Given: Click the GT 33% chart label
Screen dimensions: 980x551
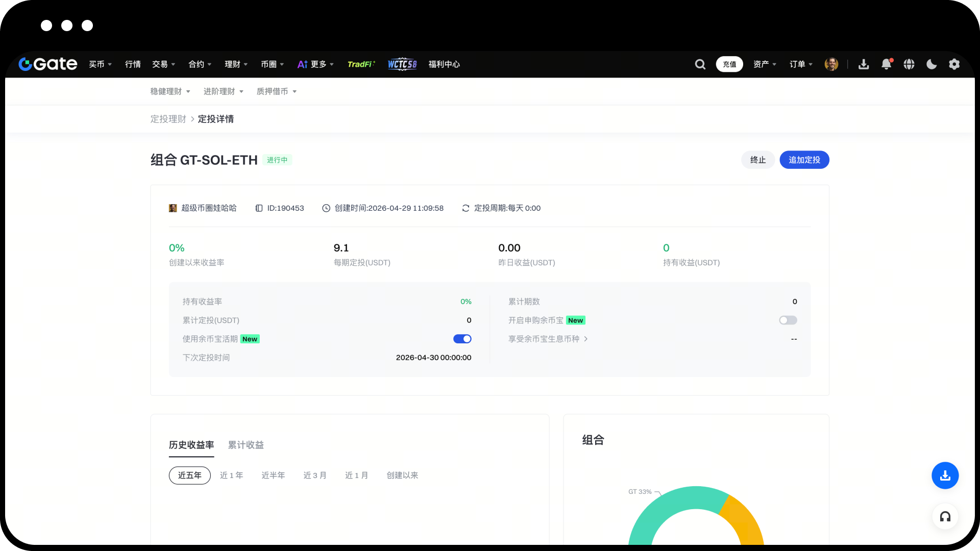Looking at the screenshot, I should (x=640, y=492).
